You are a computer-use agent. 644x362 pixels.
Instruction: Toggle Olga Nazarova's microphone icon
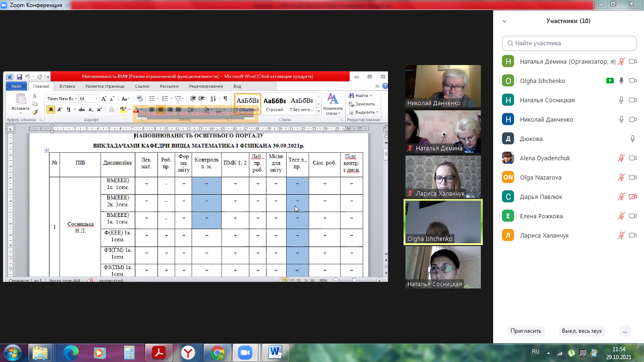621,177
